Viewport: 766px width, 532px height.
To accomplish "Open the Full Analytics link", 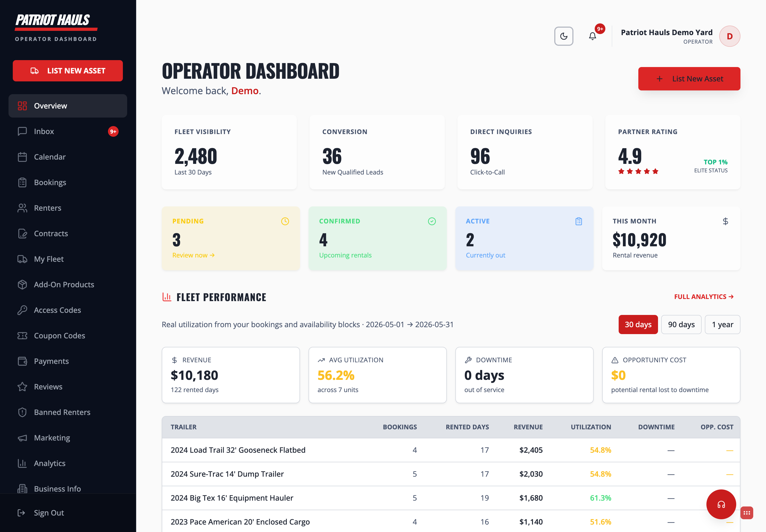I will pos(704,297).
